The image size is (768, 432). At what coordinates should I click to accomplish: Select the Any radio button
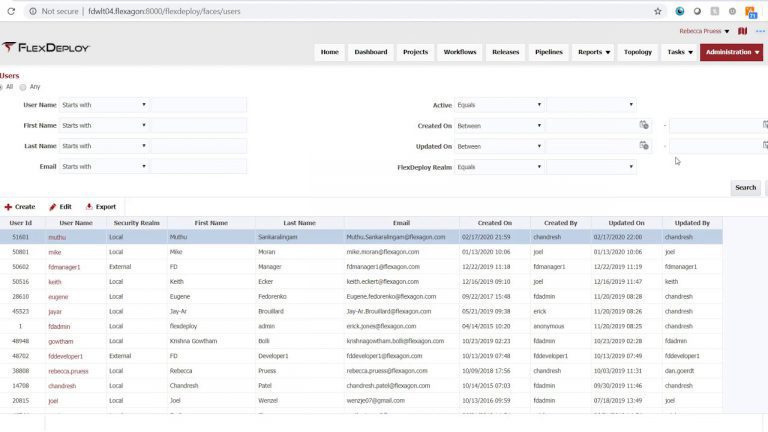23,87
